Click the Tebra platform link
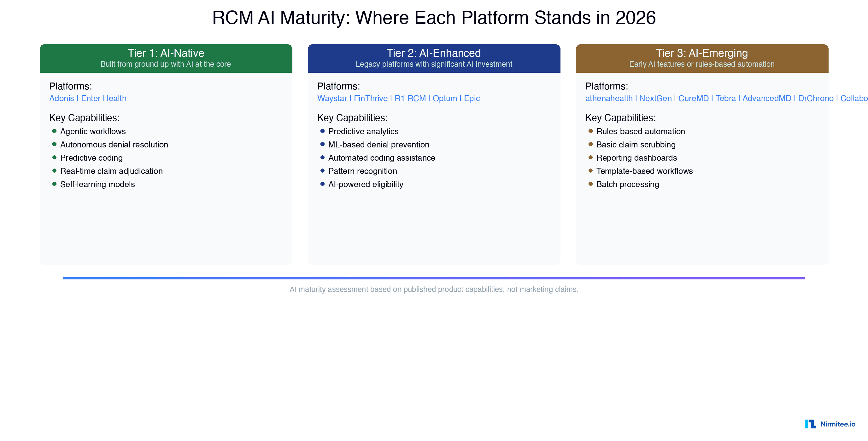 pos(726,98)
